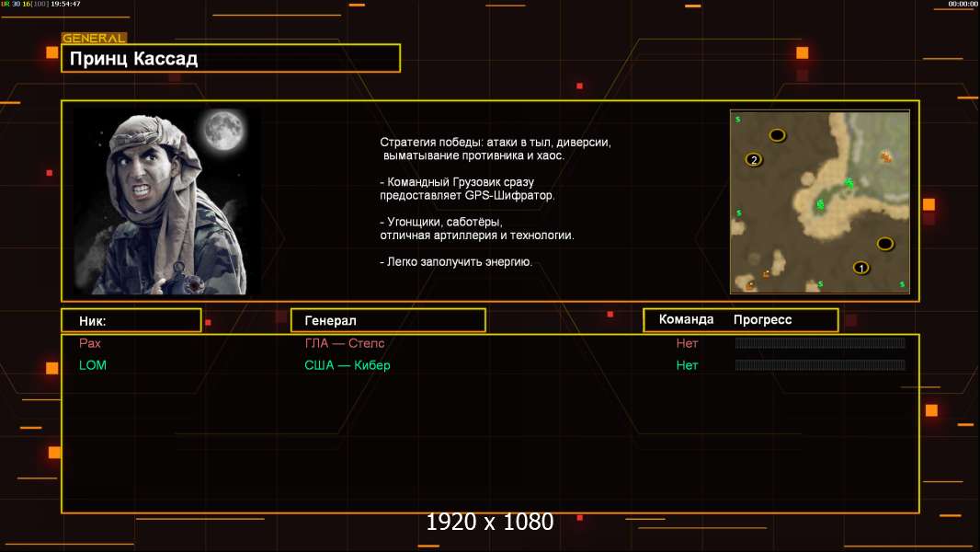Click the full moon in the portrait

click(x=223, y=130)
